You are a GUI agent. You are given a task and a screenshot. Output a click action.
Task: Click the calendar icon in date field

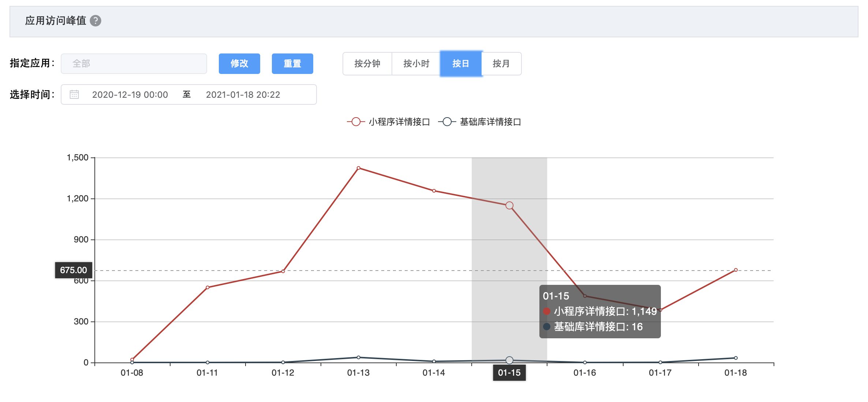pyautogui.click(x=74, y=94)
